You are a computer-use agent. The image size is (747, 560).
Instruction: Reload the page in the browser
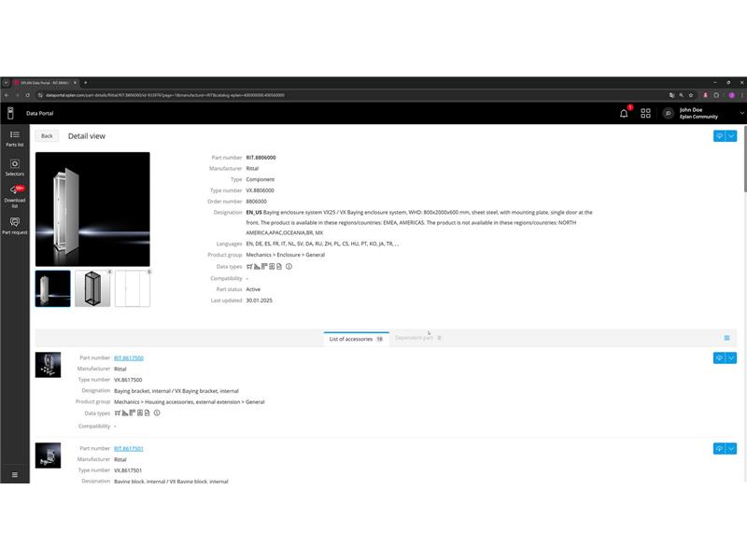click(28, 95)
